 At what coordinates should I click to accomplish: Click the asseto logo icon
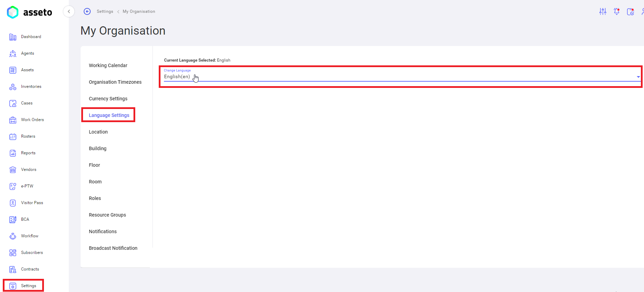13,12
